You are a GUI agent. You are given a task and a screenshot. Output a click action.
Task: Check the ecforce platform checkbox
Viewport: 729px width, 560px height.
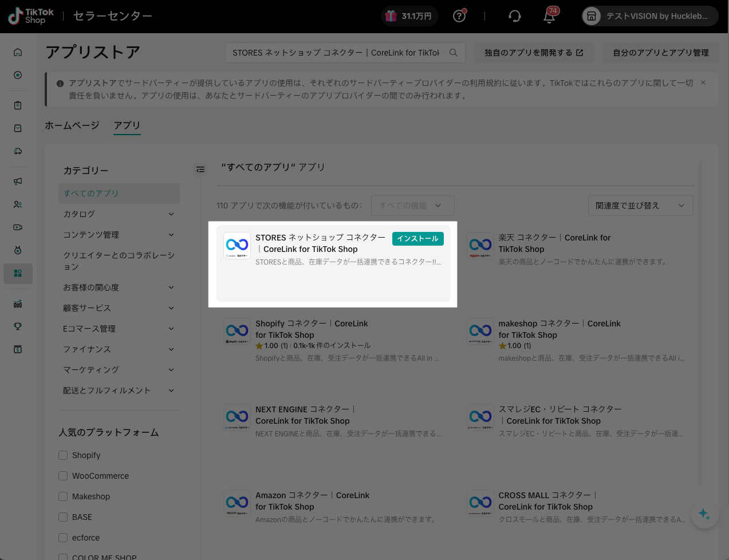click(x=63, y=538)
